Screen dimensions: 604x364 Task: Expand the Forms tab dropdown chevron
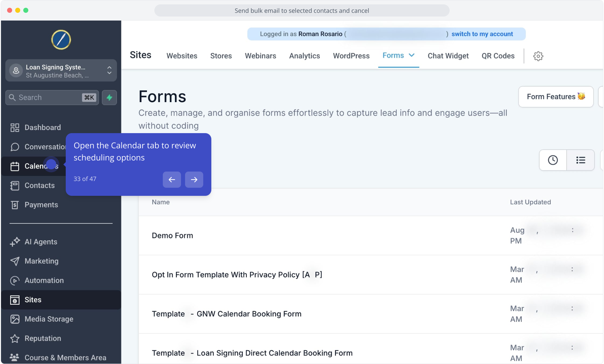click(412, 55)
